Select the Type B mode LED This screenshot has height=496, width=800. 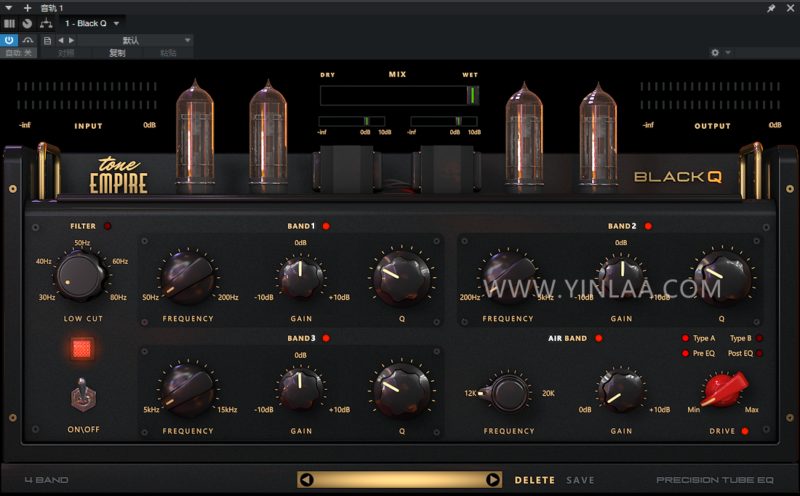(759, 339)
